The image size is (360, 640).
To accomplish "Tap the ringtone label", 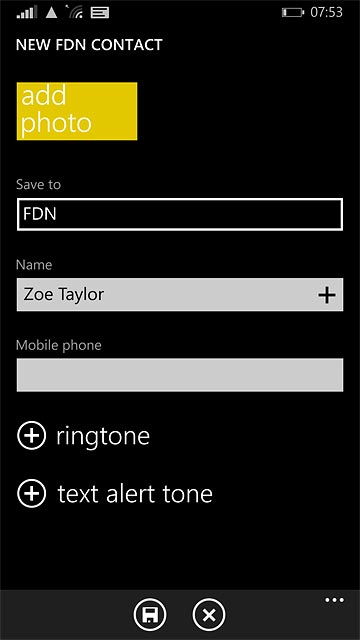I will 103,436.
